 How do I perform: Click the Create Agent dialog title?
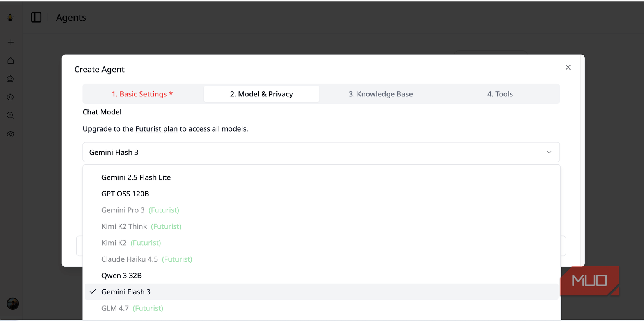[99, 70]
